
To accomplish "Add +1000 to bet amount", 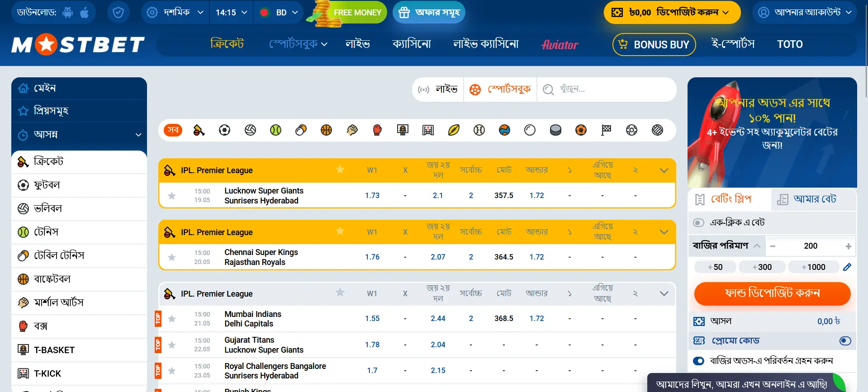I will (x=813, y=267).
